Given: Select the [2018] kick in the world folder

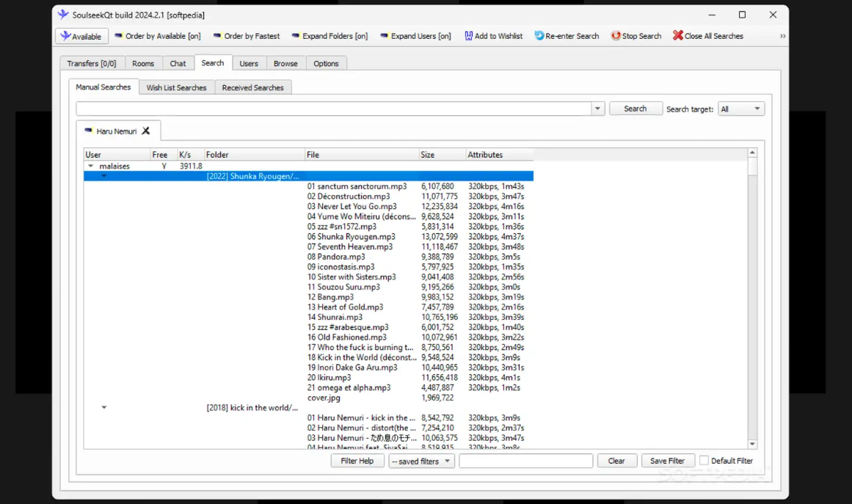Looking at the screenshot, I should click(x=252, y=408).
